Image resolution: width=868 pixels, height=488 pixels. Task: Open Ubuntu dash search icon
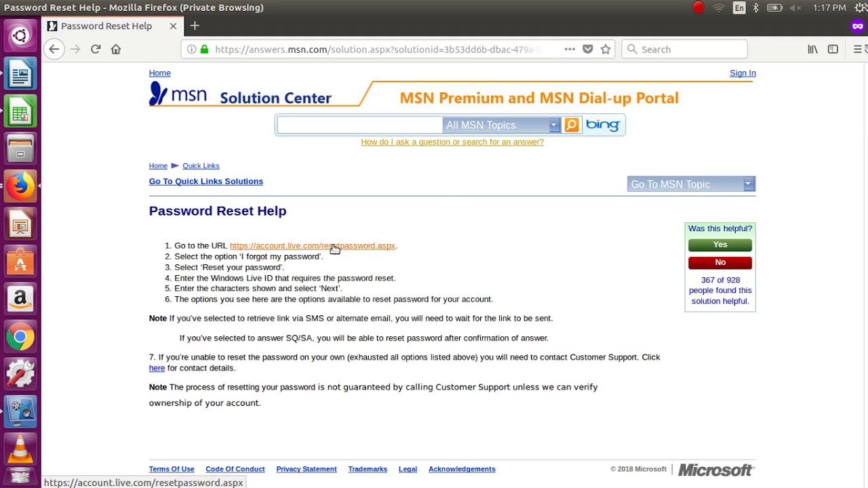[x=20, y=35]
